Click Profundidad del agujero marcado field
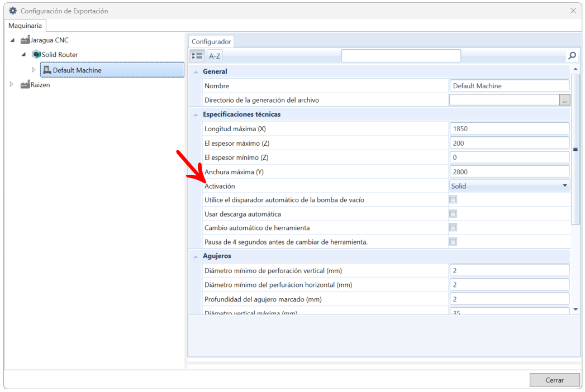 (509, 299)
